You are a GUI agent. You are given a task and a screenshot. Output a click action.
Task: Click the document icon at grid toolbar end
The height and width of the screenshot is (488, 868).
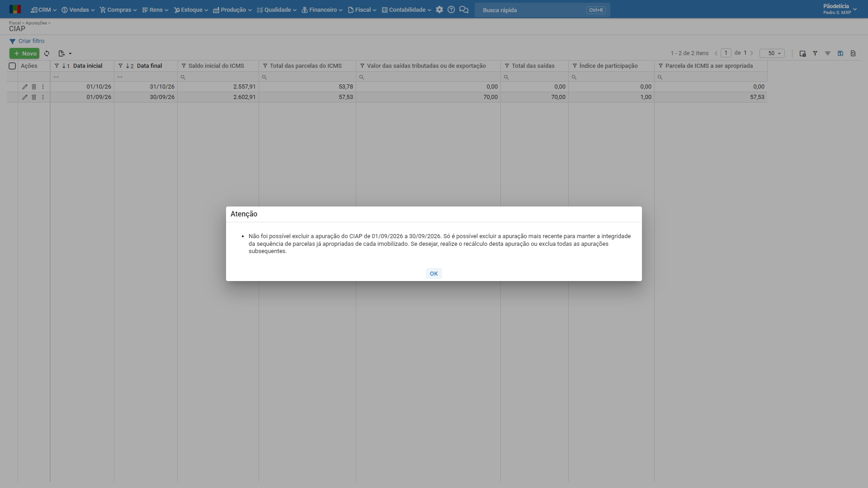853,53
